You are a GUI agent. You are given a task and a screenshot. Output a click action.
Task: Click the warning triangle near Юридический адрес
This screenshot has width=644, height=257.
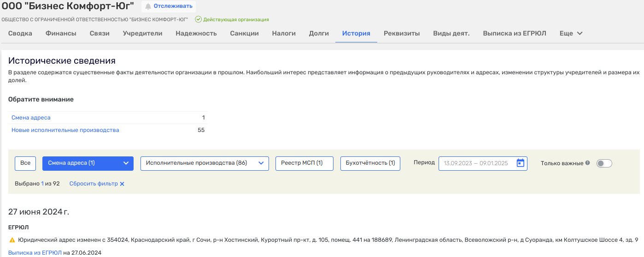pyautogui.click(x=12, y=240)
